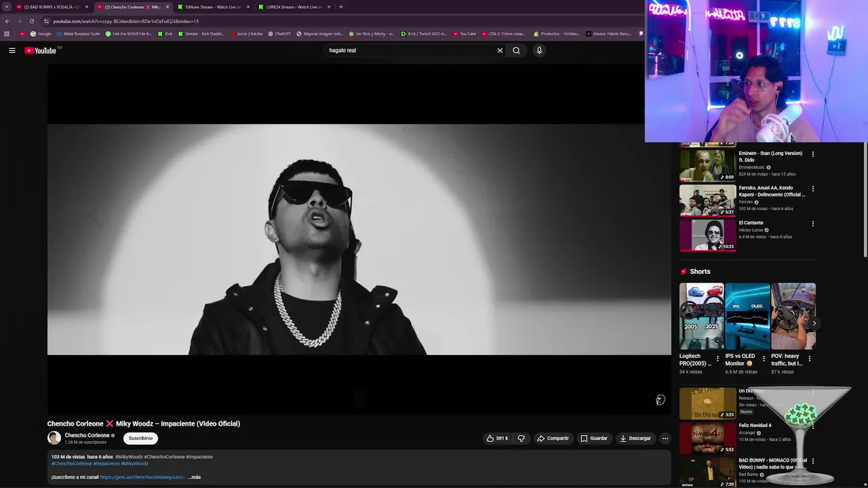
Task: Open the Atomic Habits bookmark
Action: 608,34
